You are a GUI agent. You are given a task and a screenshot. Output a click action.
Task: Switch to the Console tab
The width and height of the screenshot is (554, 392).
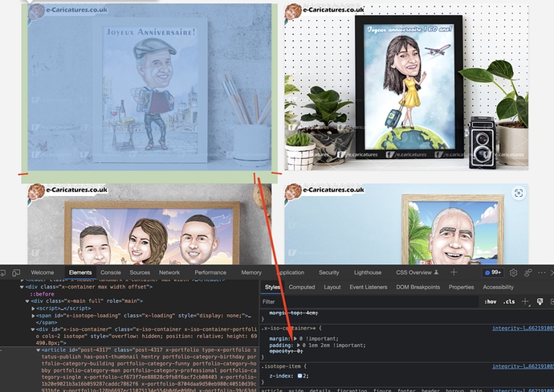click(111, 273)
